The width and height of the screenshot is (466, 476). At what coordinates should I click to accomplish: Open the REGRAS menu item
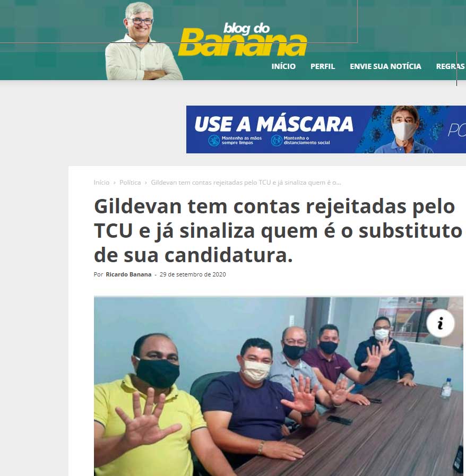coord(451,66)
